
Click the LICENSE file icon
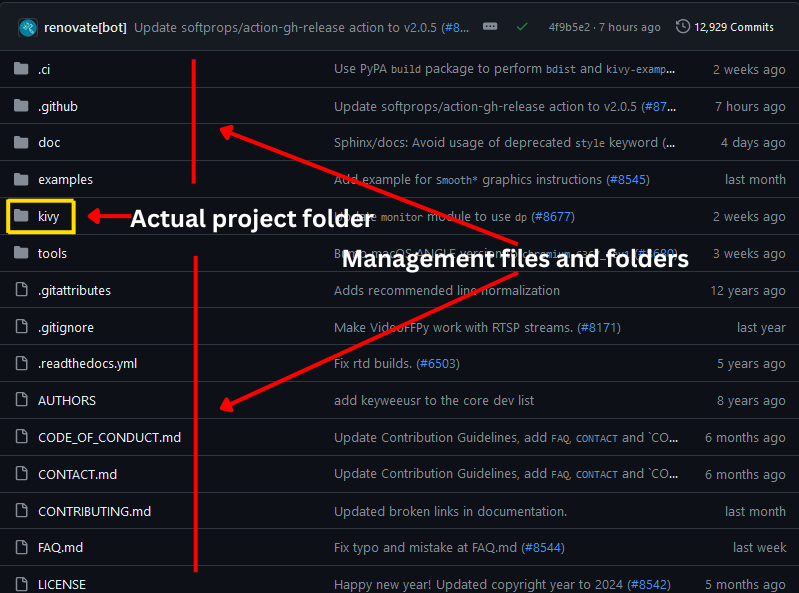(x=21, y=584)
